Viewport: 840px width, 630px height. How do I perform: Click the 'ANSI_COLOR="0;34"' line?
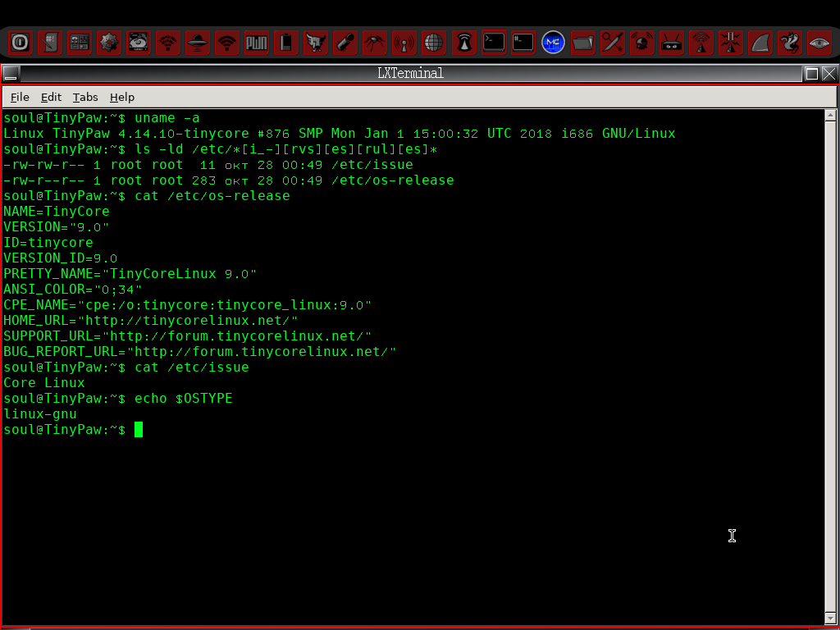coord(73,289)
